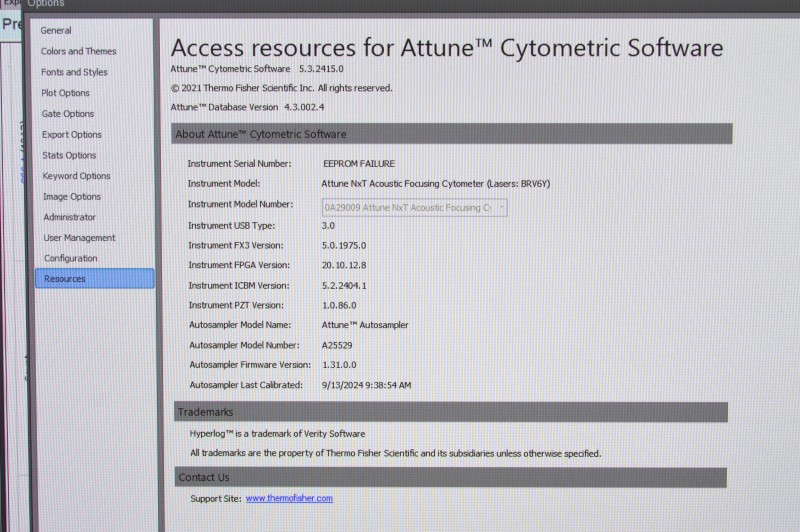
Task: Click the Attune Autosampler model name value
Action: coord(365,325)
